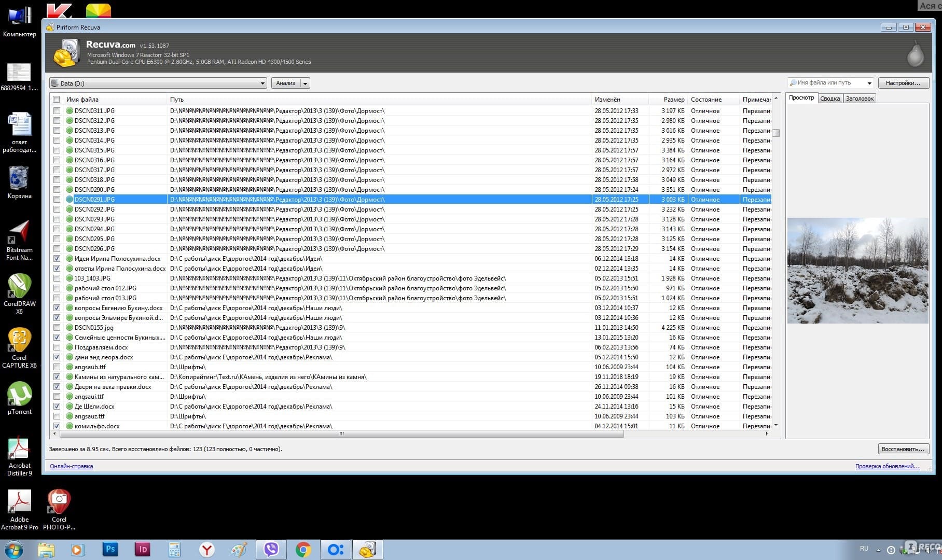Click the Recuva hard hat logo icon

point(66,52)
